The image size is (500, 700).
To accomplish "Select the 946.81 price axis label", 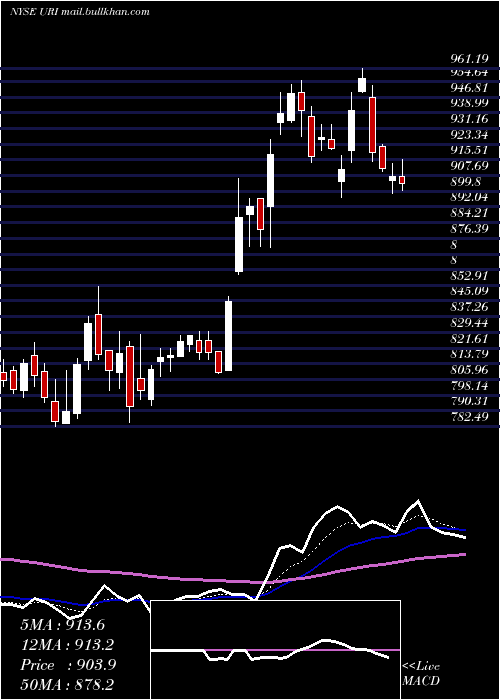I will point(469,87).
